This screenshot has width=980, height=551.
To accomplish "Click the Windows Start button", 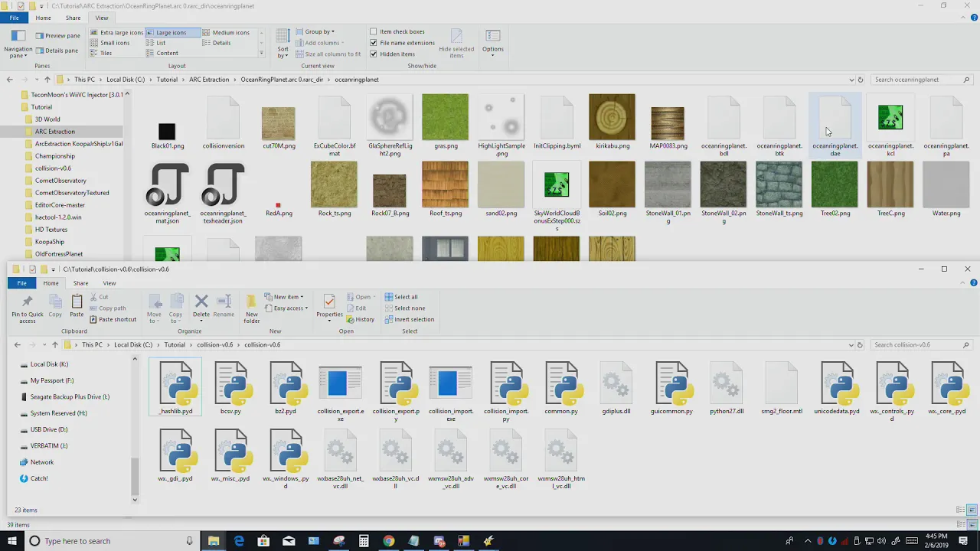I will pyautogui.click(x=11, y=541).
